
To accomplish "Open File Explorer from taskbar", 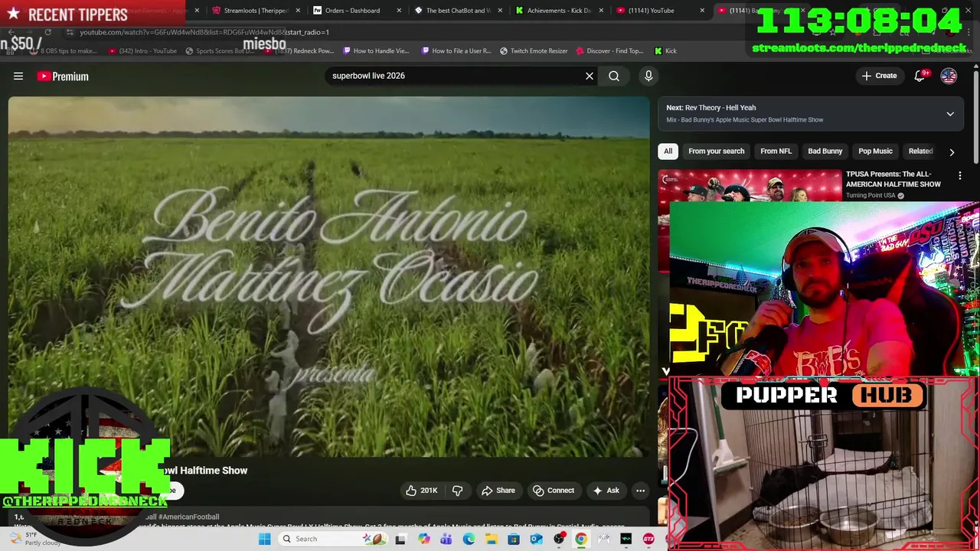I will pyautogui.click(x=491, y=539).
